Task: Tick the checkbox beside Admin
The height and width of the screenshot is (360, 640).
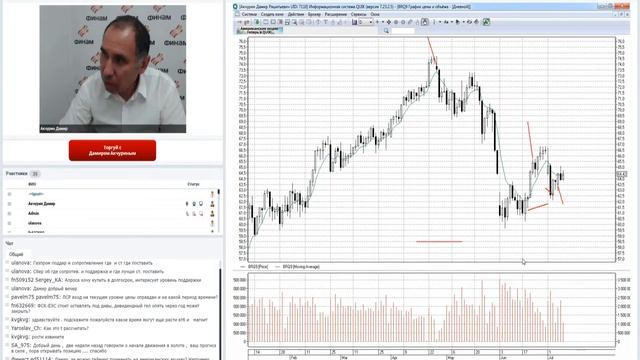Action: pos(9,213)
